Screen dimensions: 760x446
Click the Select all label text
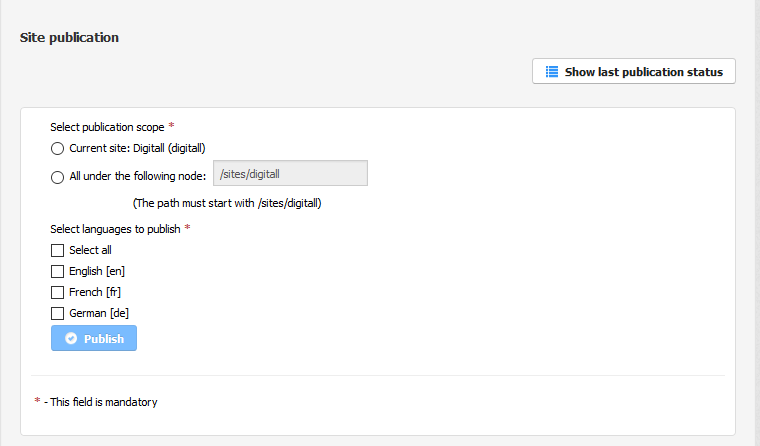coord(90,250)
